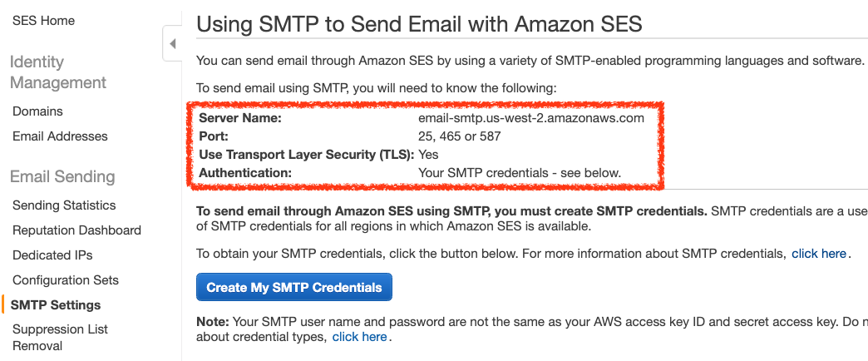Select SMTP Settings in the sidebar
The image size is (868, 361).
tap(56, 305)
